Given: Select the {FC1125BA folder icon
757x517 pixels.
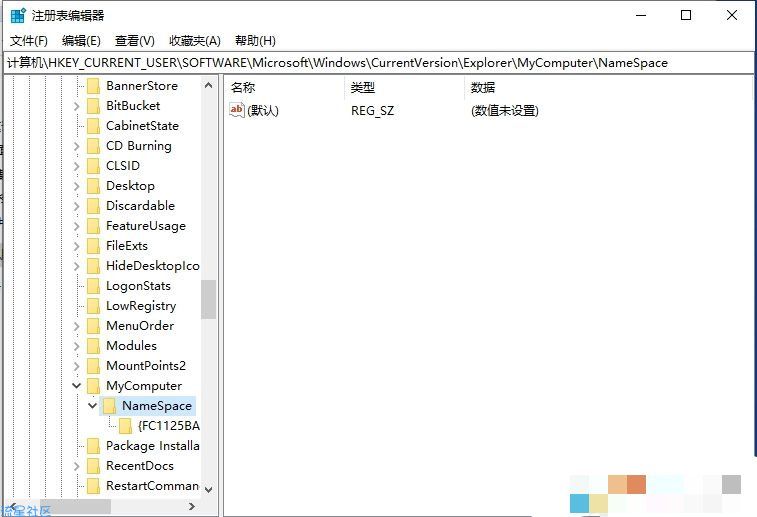Looking at the screenshot, I should pos(126,426).
